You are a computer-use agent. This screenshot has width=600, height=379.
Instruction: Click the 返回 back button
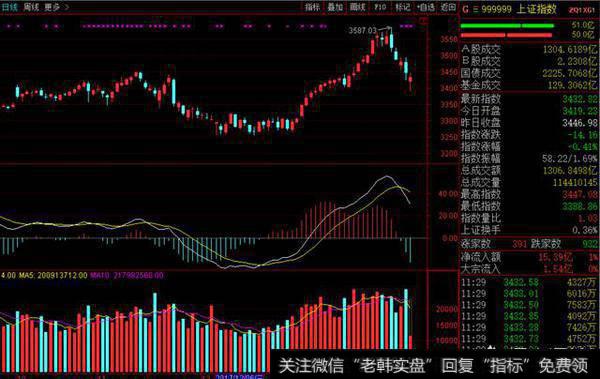click(x=448, y=7)
